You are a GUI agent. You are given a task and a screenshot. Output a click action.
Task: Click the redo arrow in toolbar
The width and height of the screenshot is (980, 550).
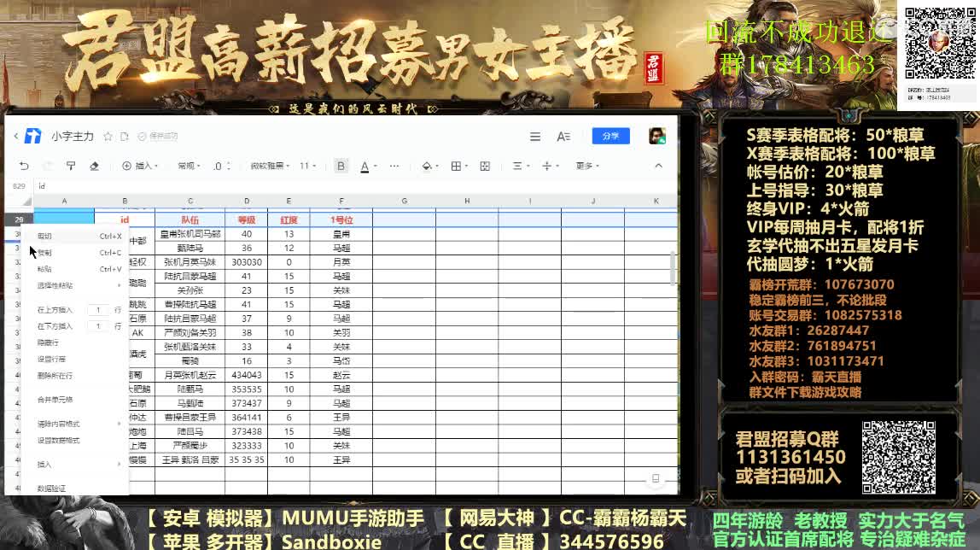(x=48, y=166)
